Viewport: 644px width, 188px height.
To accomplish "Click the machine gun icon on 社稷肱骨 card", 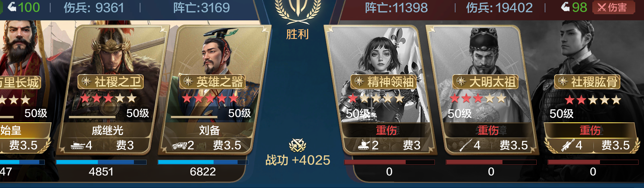I will pos(568,145).
